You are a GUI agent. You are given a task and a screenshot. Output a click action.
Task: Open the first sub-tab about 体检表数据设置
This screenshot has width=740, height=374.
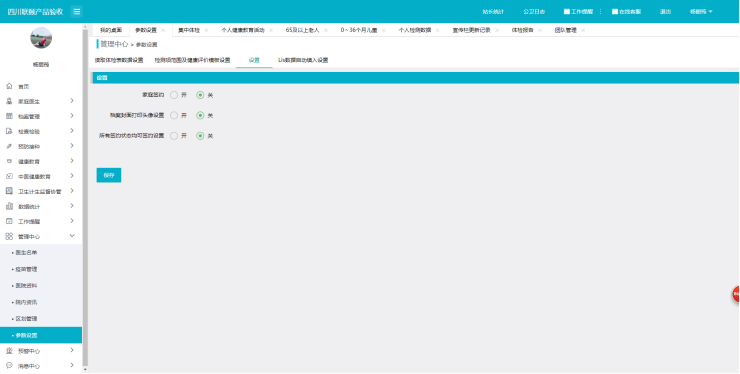(x=119, y=60)
